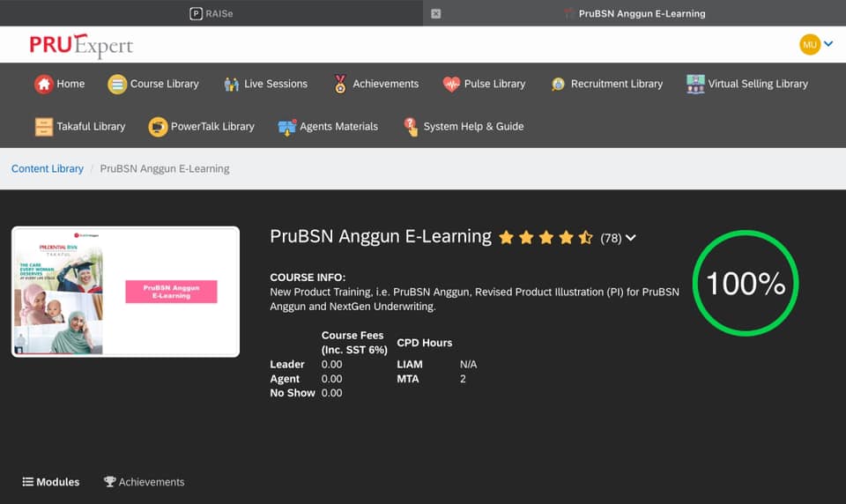846x504 pixels.
Task: Click the Virtual Selling Library screen icon
Action: 695,85
